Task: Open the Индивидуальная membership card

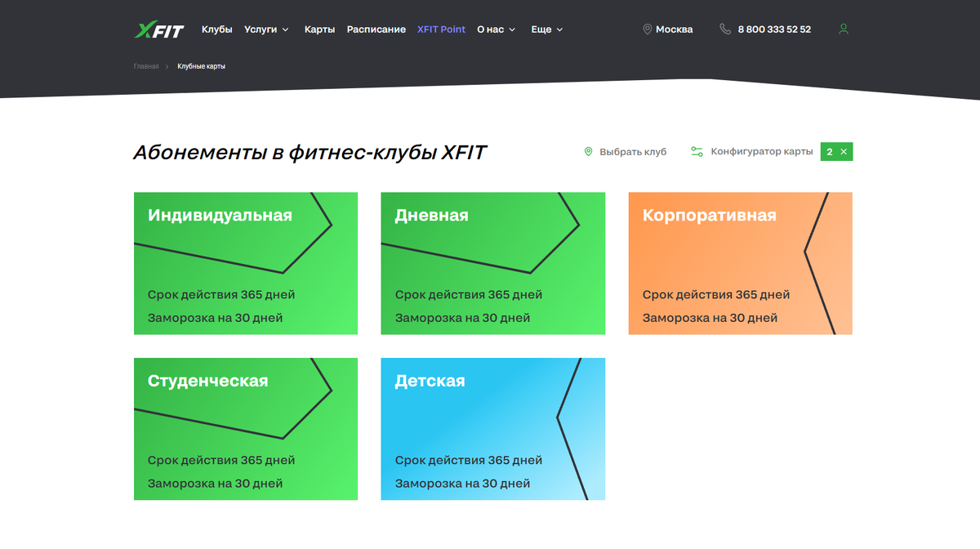Action: (x=246, y=263)
